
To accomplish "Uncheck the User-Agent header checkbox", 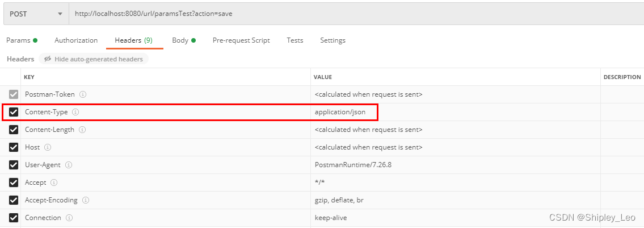I will pyautogui.click(x=14, y=165).
